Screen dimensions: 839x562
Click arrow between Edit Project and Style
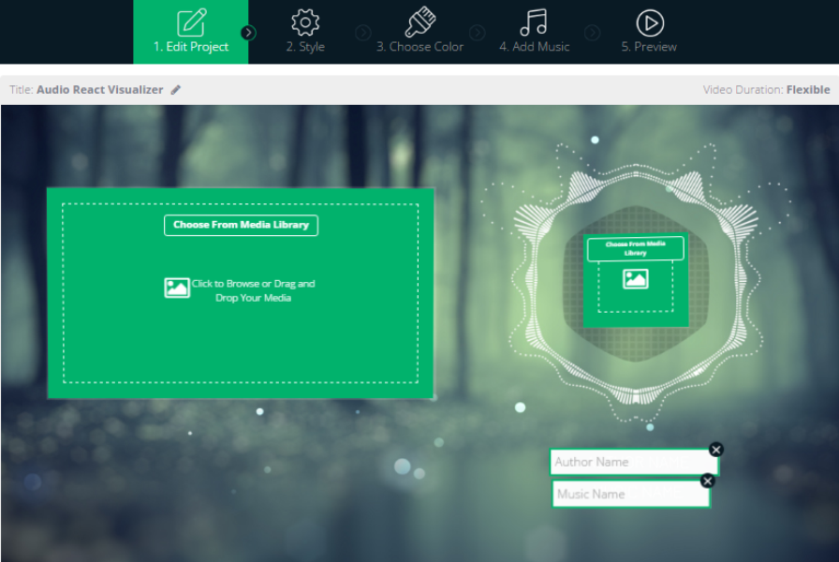tap(249, 33)
